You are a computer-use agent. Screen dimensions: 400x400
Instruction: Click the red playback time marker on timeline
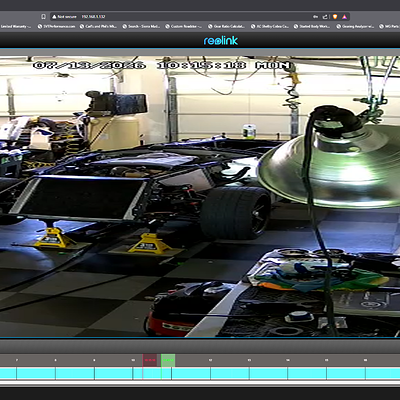150,360
